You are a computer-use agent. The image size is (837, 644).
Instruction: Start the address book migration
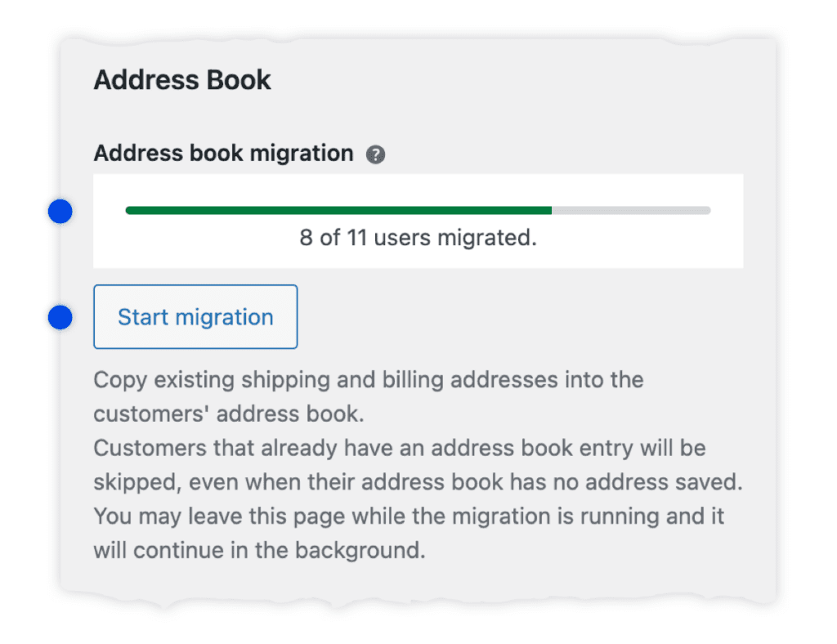[195, 316]
